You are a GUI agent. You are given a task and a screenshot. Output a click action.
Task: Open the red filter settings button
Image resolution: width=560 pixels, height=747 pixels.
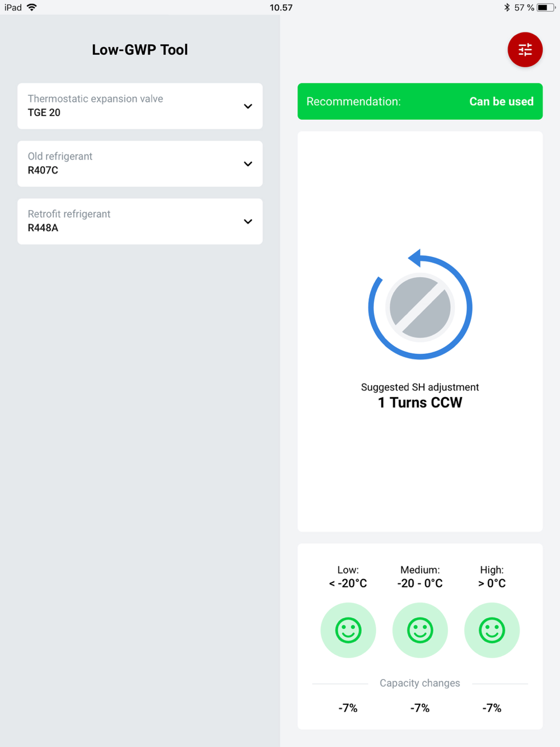525,50
